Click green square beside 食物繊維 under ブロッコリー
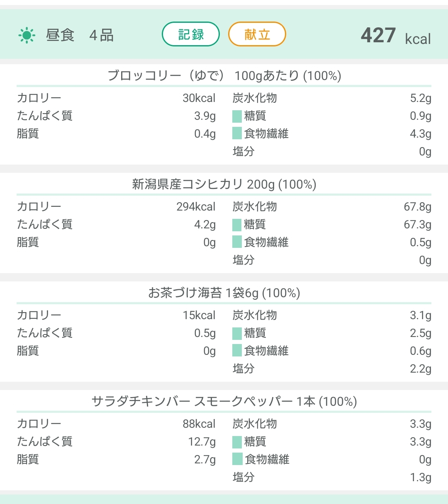The height and width of the screenshot is (504, 448). (237, 133)
